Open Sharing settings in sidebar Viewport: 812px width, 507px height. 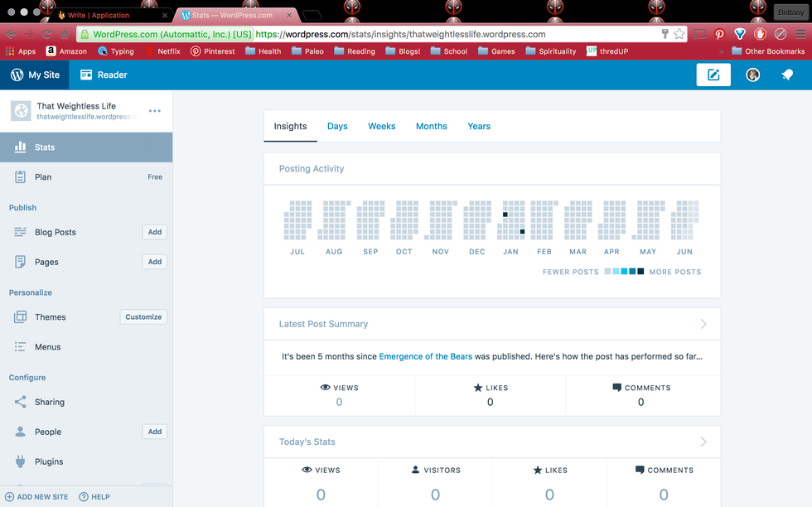(49, 402)
